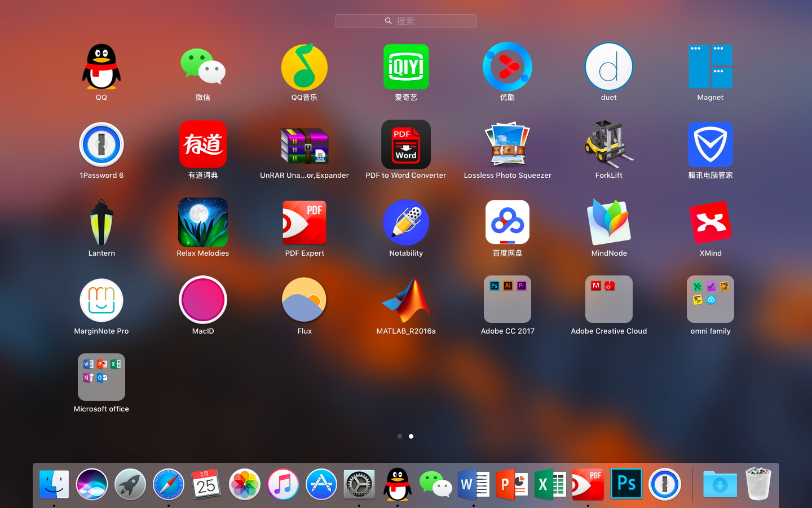Expand the Adobe CC 2017 folder

click(507, 300)
